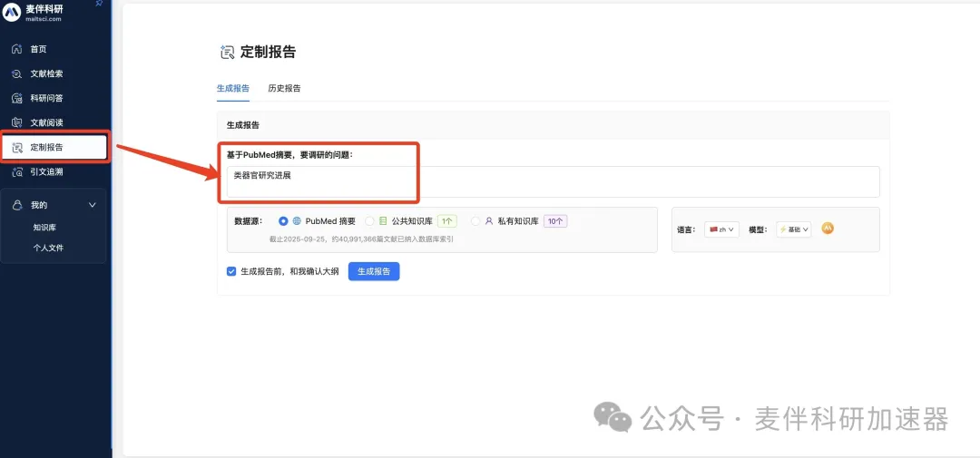
Task: Uncheck 生成报告前，和我确认大纲 checkbox
Action: 231,271
